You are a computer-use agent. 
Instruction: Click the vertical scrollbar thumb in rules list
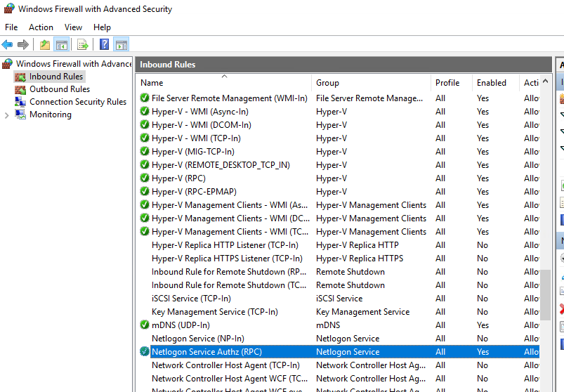[x=545, y=294]
